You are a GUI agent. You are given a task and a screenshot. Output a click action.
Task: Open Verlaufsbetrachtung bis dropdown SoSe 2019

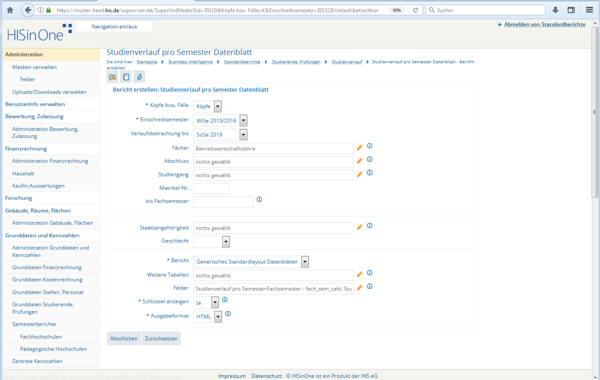220,134
